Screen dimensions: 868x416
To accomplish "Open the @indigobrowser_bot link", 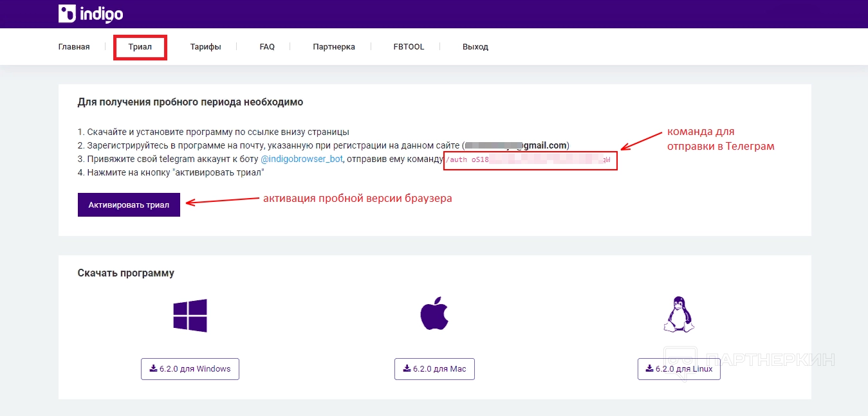I will [x=301, y=159].
